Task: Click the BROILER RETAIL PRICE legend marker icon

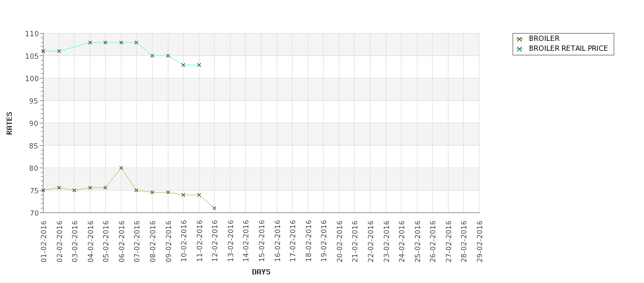Action: pos(520,49)
